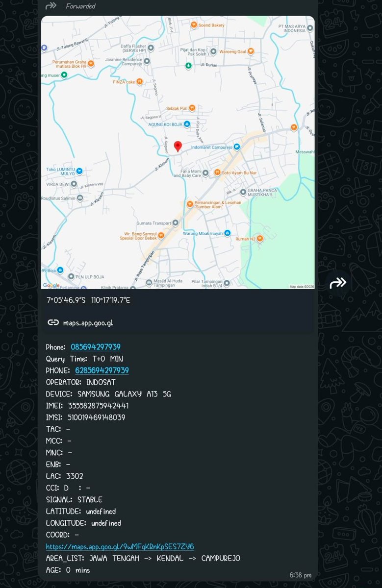Select the LATITUDE: undefined line

point(81,512)
